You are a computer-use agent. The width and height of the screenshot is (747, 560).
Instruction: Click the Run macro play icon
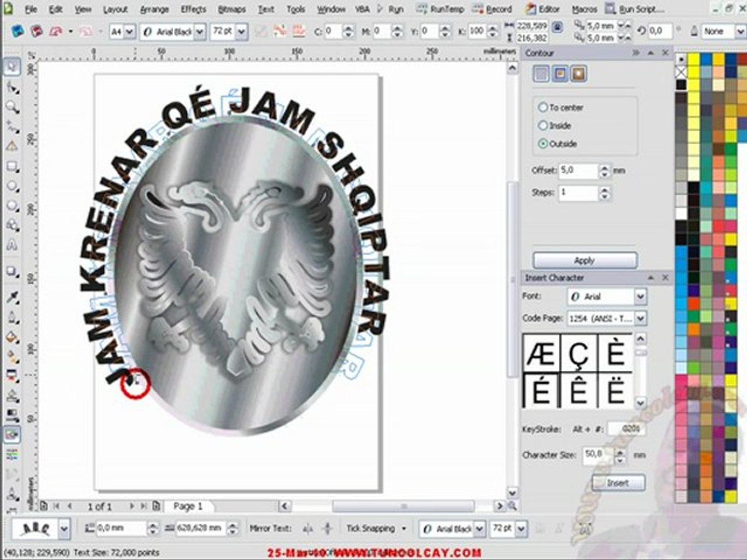point(381,9)
